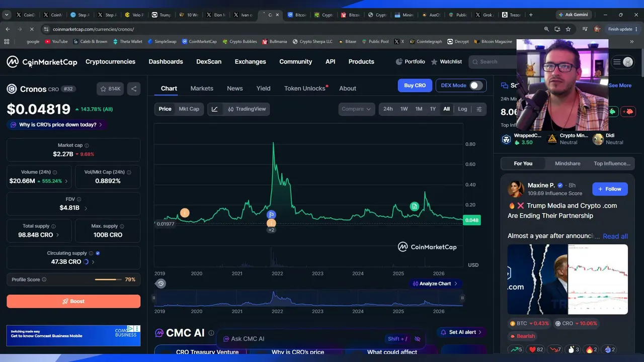Image resolution: width=644 pixels, height=362 pixels.
Task: Switch to the Markets tab
Action: pos(202,88)
